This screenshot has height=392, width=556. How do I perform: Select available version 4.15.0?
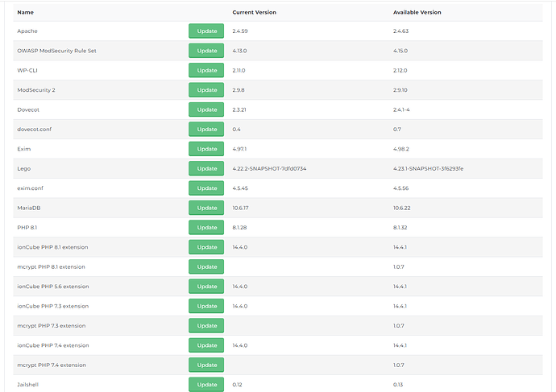tap(400, 51)
